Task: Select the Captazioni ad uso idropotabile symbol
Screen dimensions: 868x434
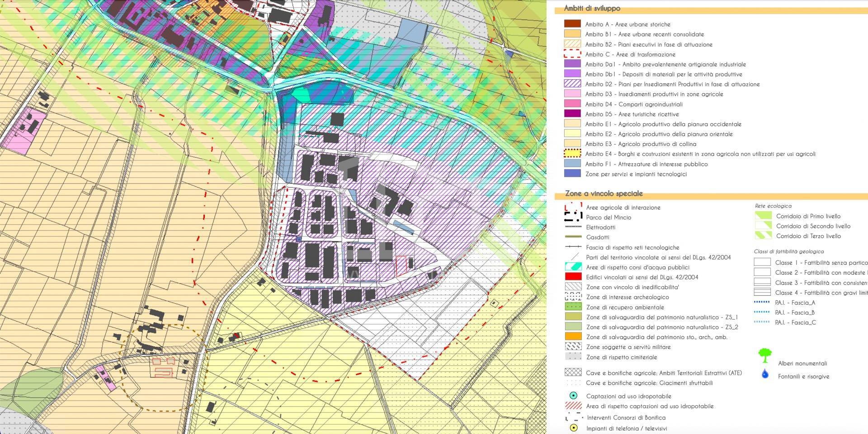Action: click(573, 396)
